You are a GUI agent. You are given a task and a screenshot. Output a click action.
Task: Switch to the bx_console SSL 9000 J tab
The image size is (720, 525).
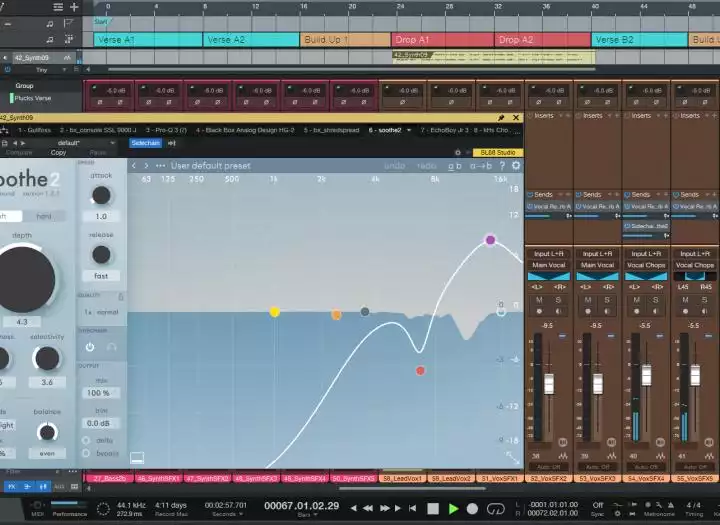tap(98, 130)
